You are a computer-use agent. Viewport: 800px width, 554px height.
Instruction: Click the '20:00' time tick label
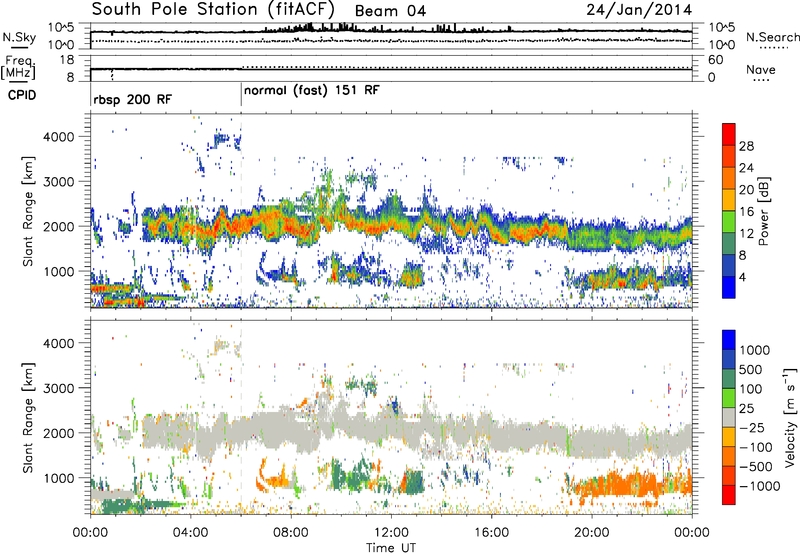click(x=591, y=533)
